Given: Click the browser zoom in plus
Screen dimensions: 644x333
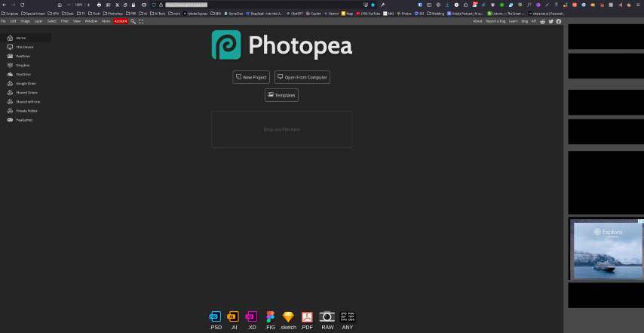Looking at the screenshot, I should (88, 5).
